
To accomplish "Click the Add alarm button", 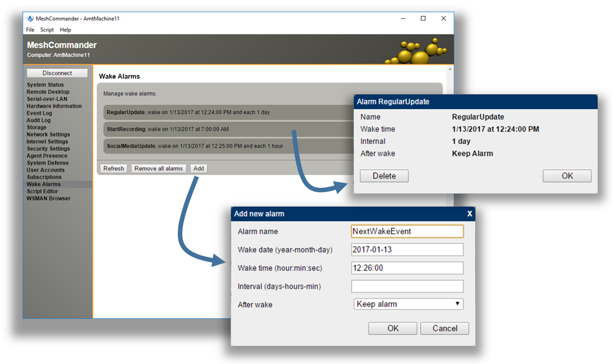I will (x=198, y=168).
